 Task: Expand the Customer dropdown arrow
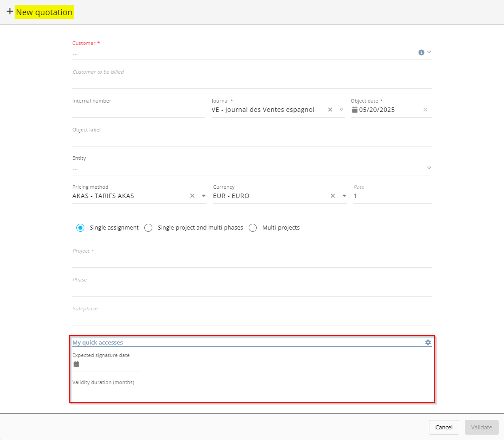[429, 52]
